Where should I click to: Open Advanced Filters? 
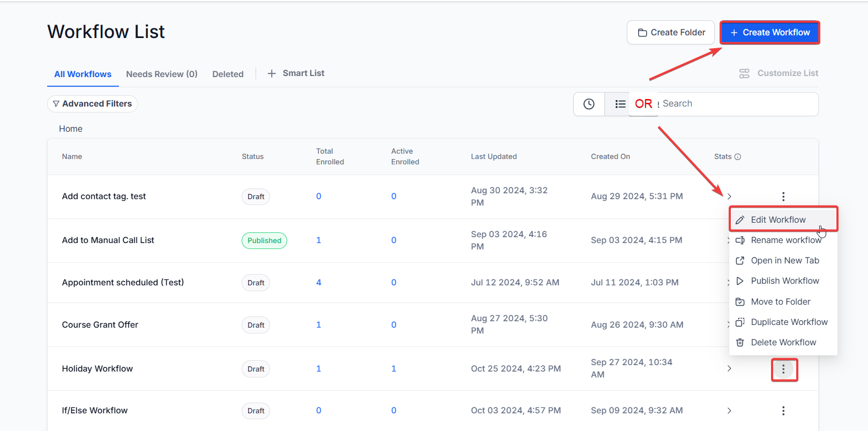[x=92, y=104]
